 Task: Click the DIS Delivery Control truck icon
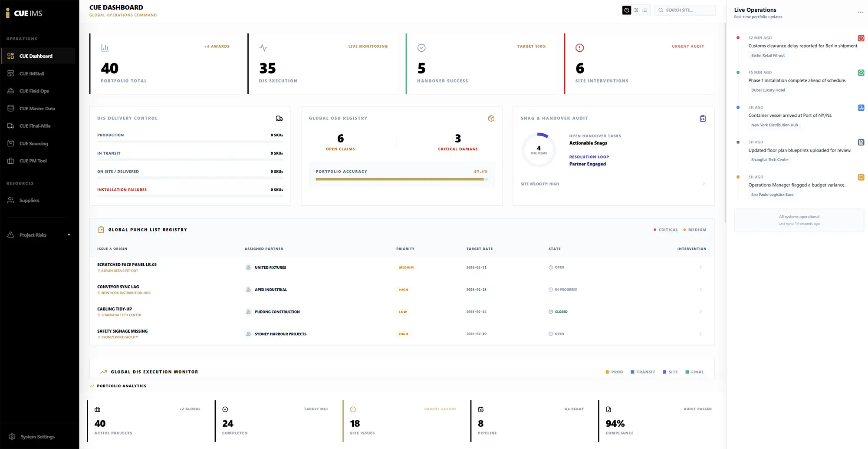[x=279, y=119]
